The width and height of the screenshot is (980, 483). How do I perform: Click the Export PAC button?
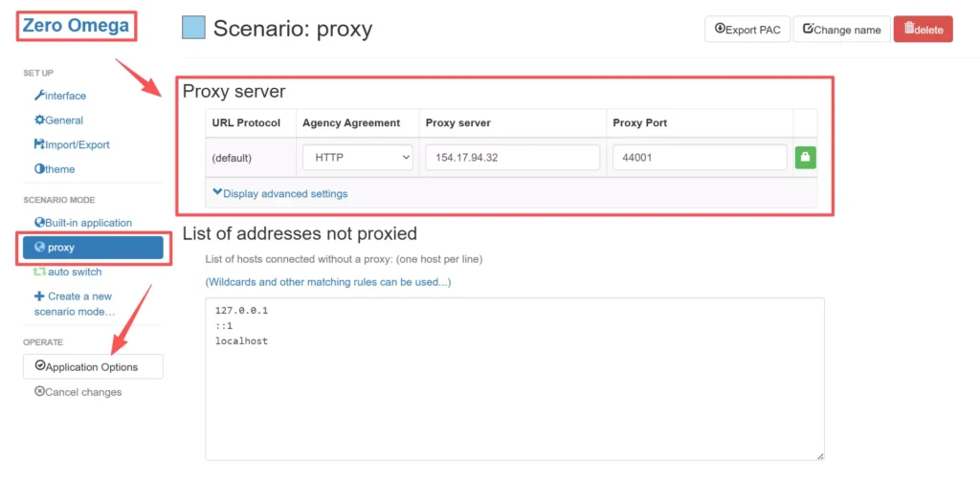(746, 30)
